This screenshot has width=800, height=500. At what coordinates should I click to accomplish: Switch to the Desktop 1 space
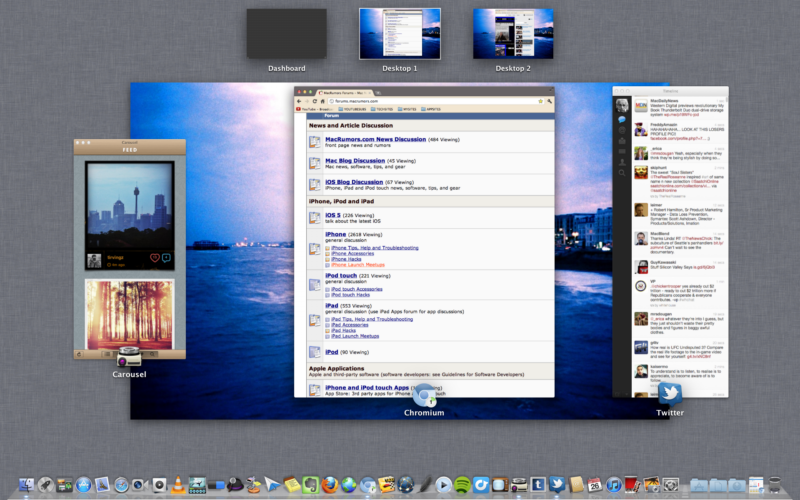point(400,34)
